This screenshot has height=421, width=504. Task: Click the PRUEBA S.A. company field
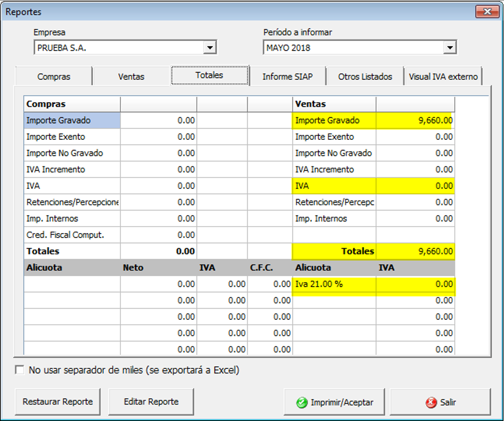pyautogui.click(x=118, y=48)
